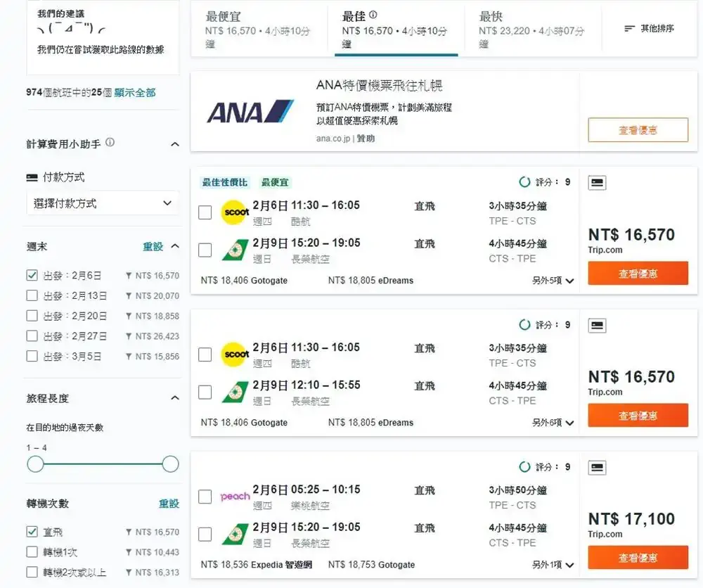Viewport: 703px width, 588px height.
Task: Switch to 最快 sort tab
Action: tap(533, 30)
